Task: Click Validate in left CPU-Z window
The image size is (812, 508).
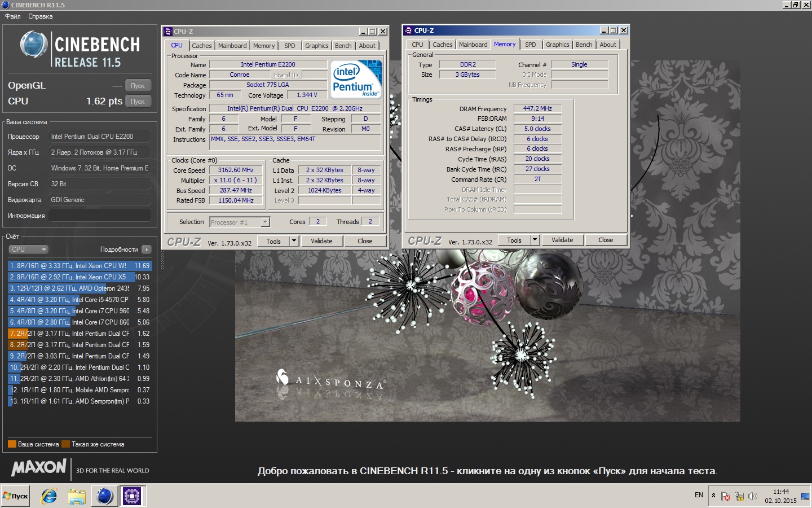Action: (321, 241)
